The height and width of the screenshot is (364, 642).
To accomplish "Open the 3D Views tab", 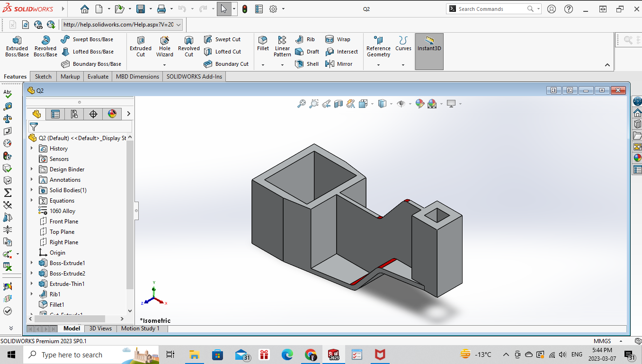I will click(x=101, y=328).
